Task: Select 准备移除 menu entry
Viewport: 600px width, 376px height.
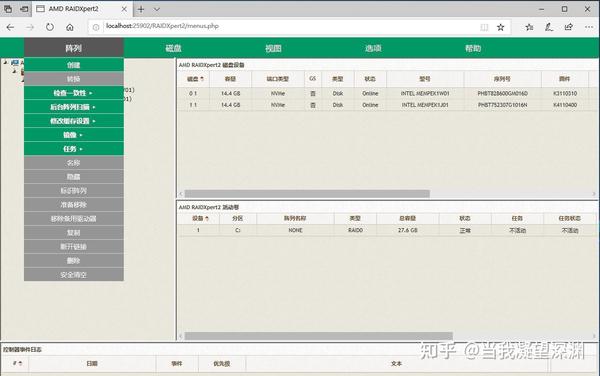Action: [x=73, y=205]
